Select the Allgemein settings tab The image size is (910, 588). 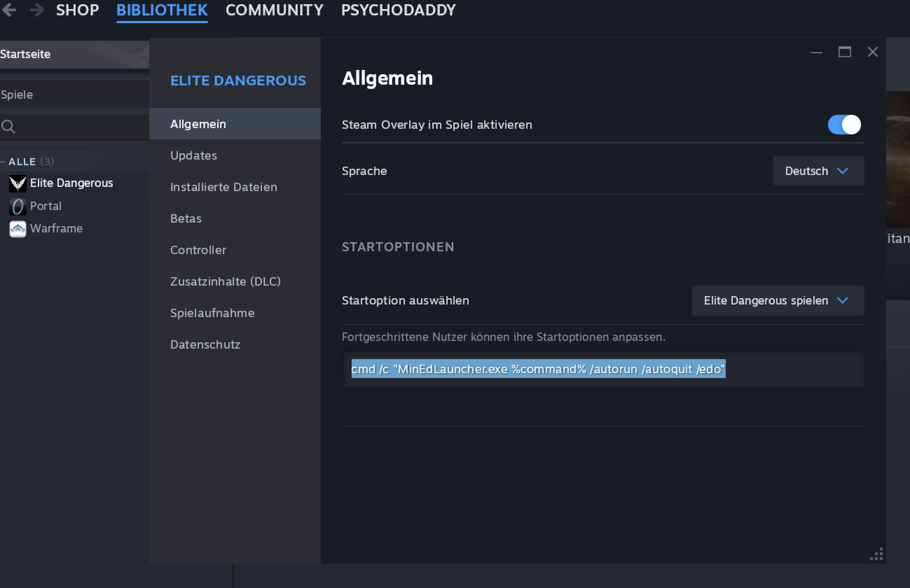[x=235, y=124]
